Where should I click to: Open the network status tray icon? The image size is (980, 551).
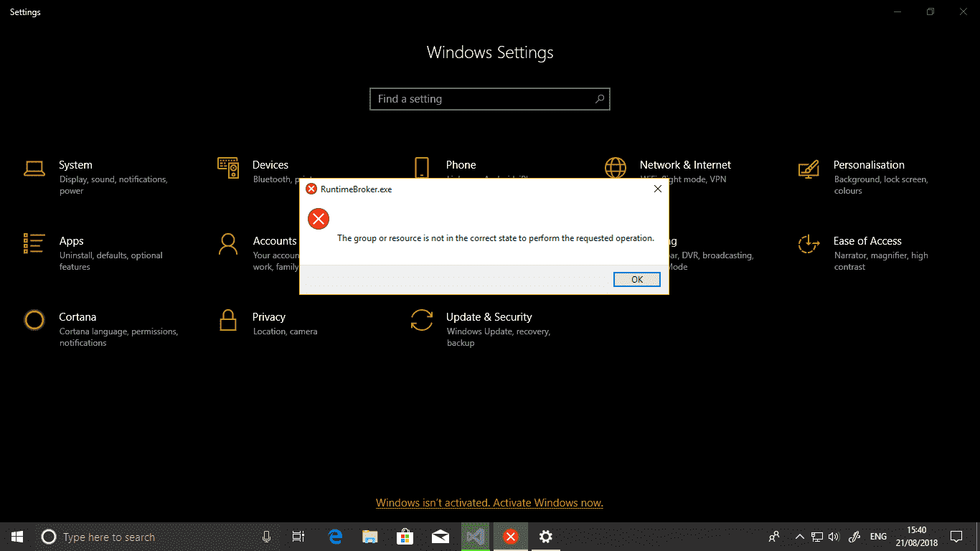tap(817, 537)
